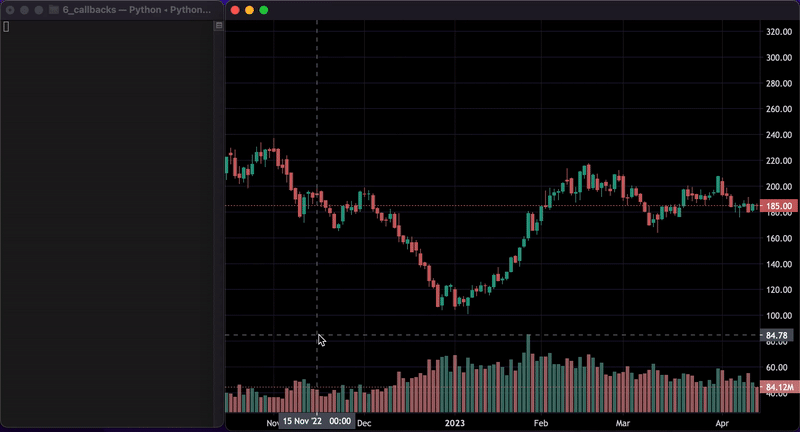Click the terminal cursor block
Screen dimensions: 800x432
[x=6, y=26]
